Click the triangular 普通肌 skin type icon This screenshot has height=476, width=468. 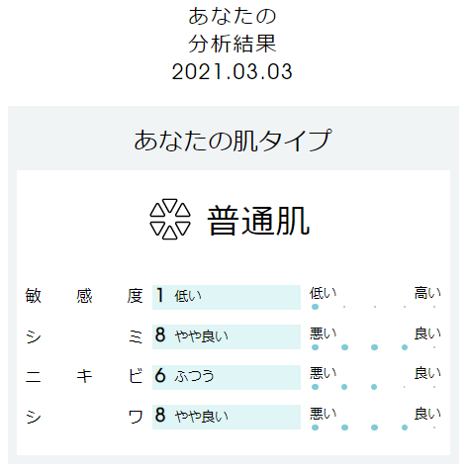tap(170, 219)
